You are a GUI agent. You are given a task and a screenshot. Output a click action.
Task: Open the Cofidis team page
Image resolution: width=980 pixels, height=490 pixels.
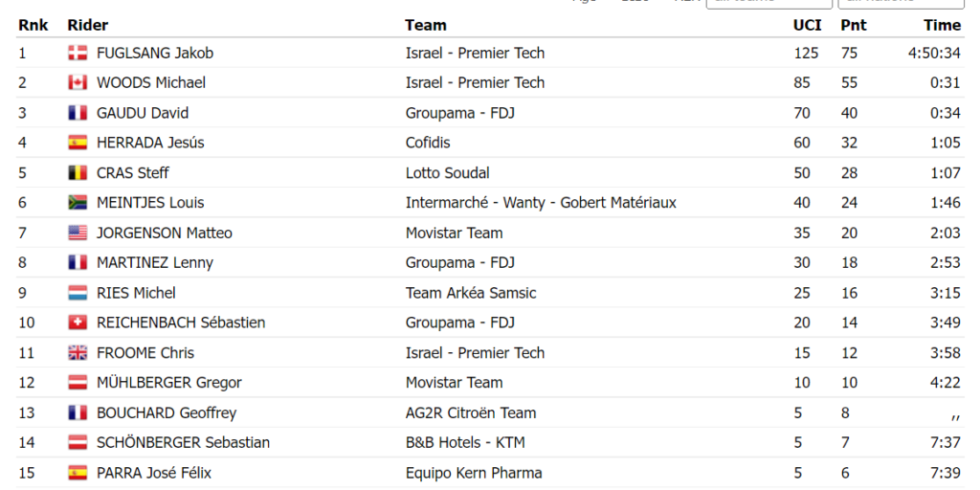(428, 143)
